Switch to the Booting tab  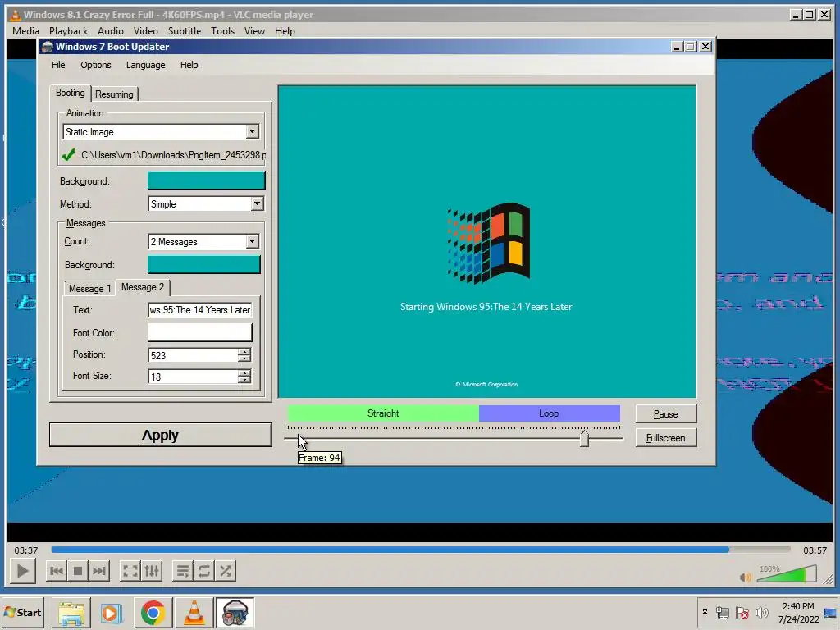click(71, 93)
